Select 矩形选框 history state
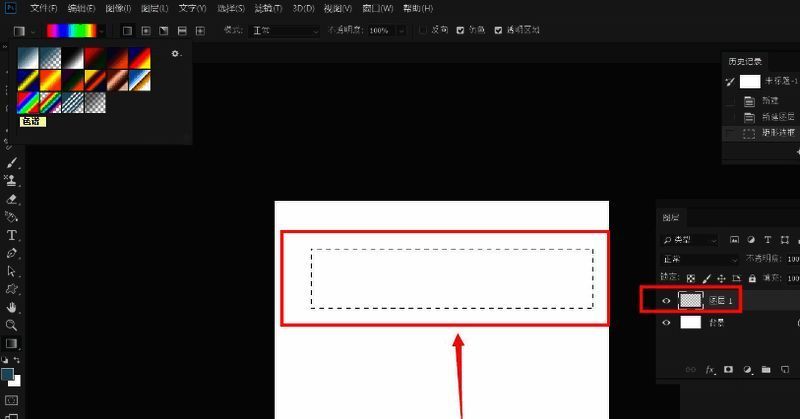The width and height of the screenshot is (800, 419). click(761, 133)
